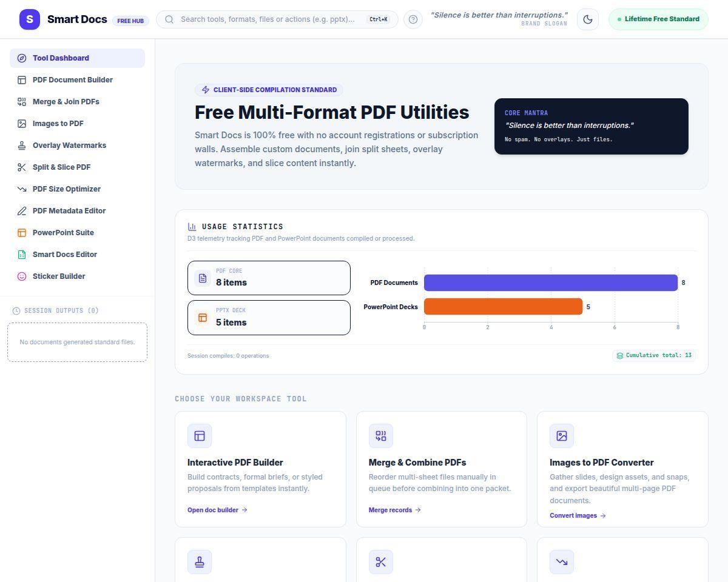Click the Ctrl+K shortcut badge

(x=379, y=19)
